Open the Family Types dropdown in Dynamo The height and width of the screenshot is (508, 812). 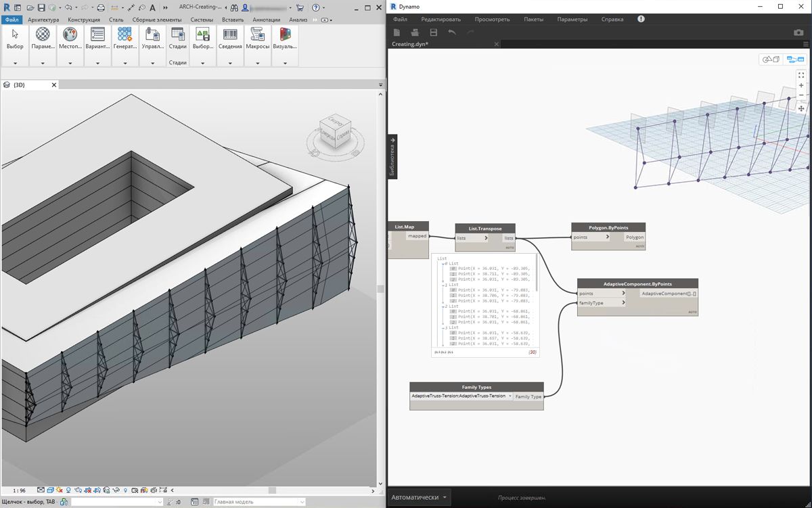click(x=510, y=396)
